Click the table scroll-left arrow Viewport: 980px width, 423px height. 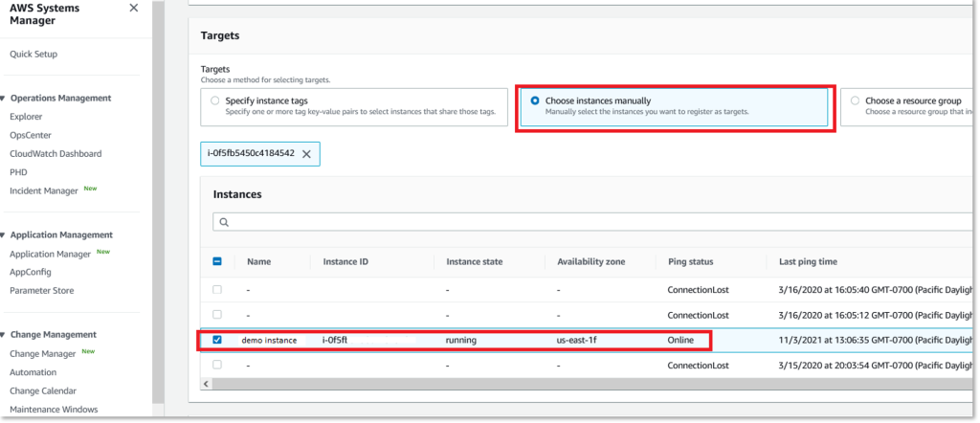pyautogui.click(x=206, y=383)
